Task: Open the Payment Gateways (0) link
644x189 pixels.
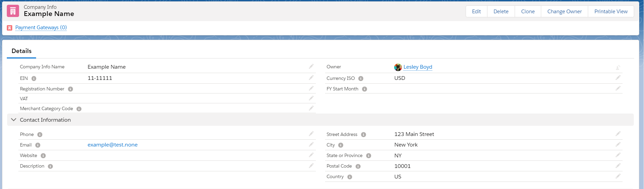Action: (x=41, y=28)
